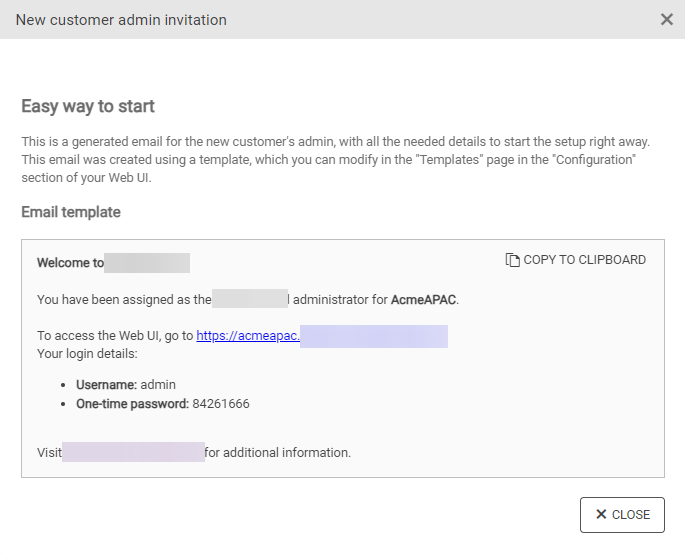Screen dimensions: 685x554
Task: Click the "New customer admin invitation" title
Action: pos(121,20)
